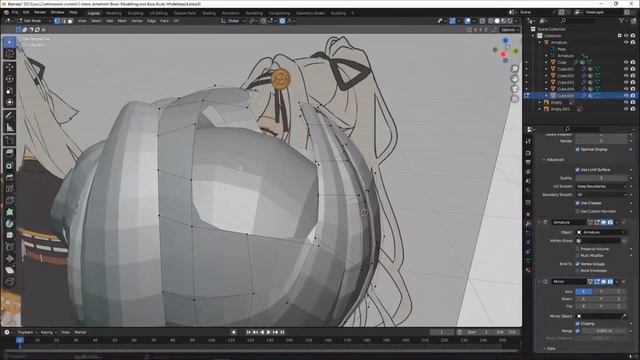Image resolution: width=640 pixels, height=360 pixels.
Task: Switch to edge select mode
Action: point(64,21)
